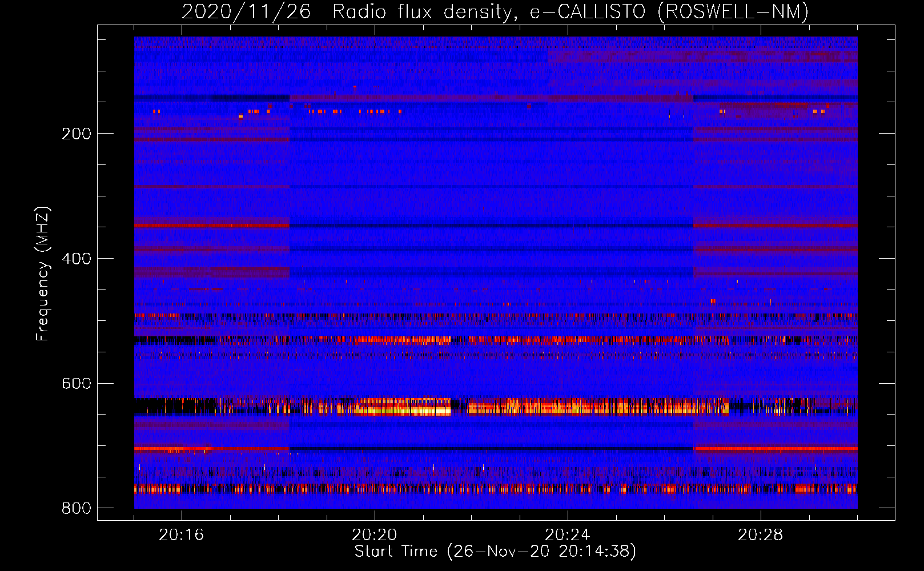
Task: Click the 400 frequency tick label
Action: pos(77,259)
